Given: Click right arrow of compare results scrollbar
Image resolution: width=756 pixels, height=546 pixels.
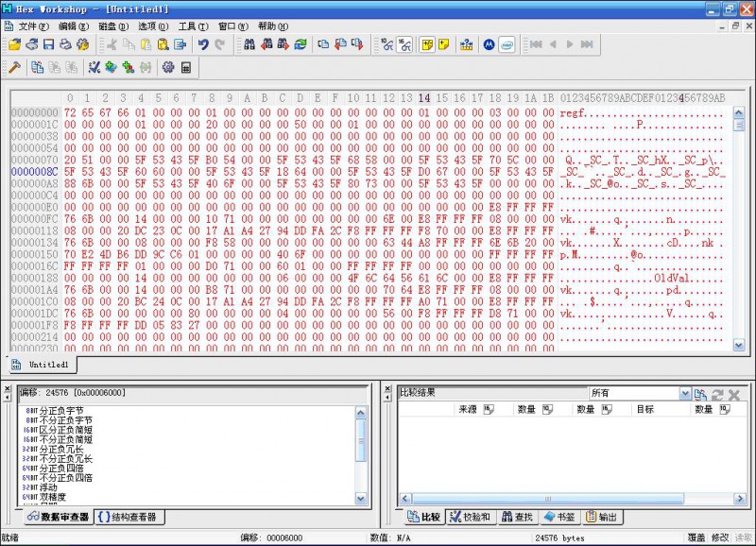Looking at the screenshot, I should tap(740, 498).
